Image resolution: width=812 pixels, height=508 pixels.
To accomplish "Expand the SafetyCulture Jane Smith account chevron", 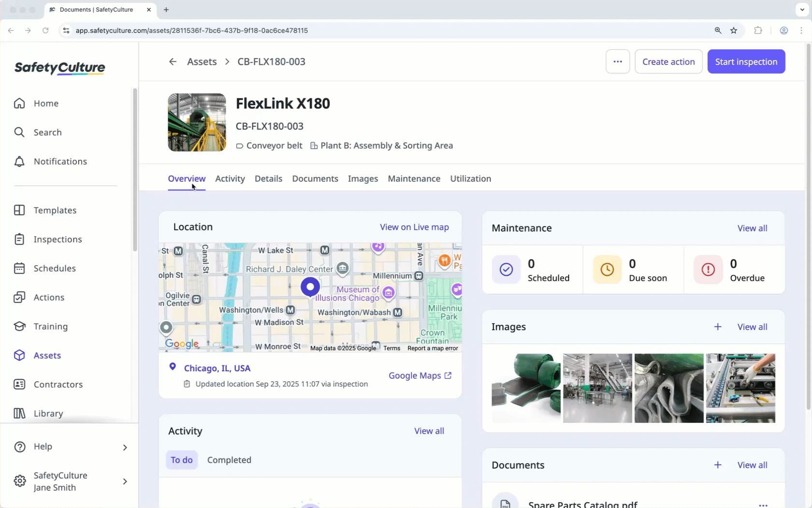I will tap(125, 481).
